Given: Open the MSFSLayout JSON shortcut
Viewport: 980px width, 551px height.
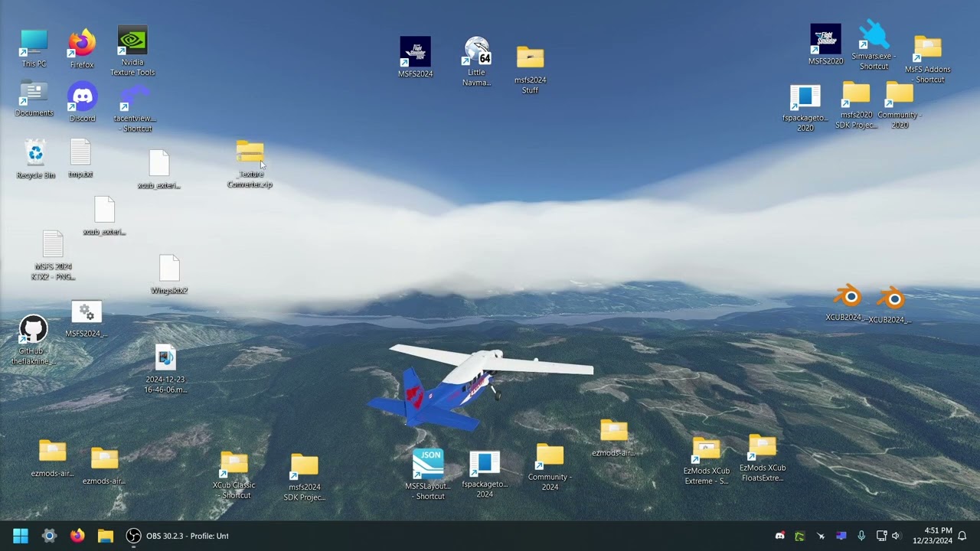Looking at the screenshot, I should (427, 475).
